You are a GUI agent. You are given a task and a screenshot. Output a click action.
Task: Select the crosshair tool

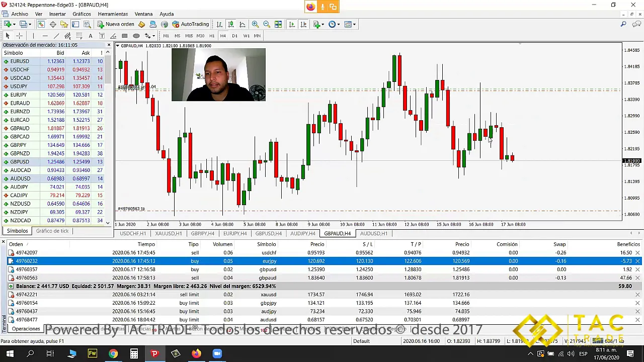(x=19, y=36)
